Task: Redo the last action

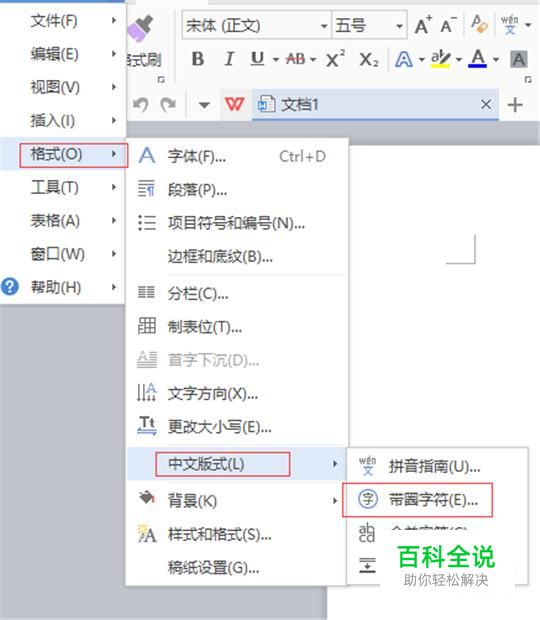Action: [x=168, y=105]
